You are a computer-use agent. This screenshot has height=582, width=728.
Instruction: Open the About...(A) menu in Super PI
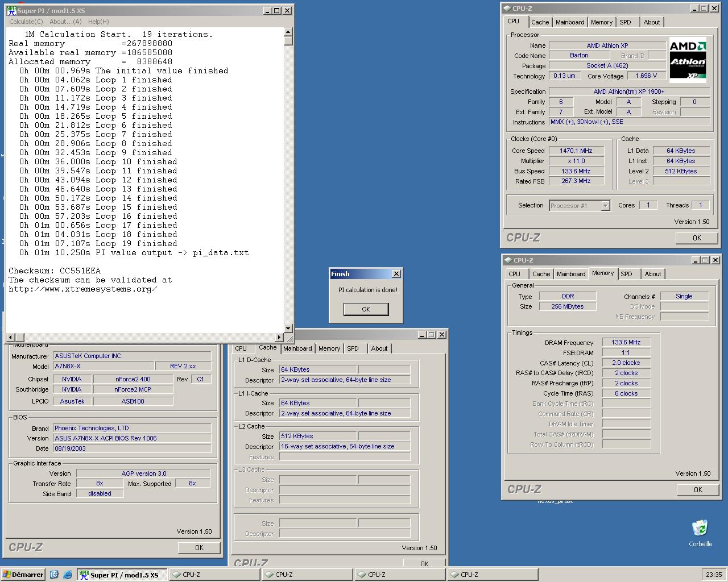65,22
